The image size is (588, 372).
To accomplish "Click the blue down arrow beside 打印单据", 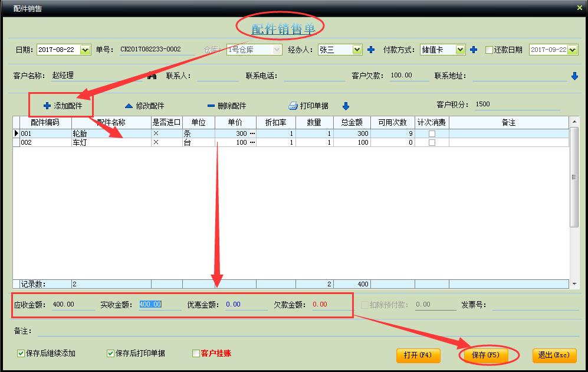I will pyautogui.click(x=346, y=106).
